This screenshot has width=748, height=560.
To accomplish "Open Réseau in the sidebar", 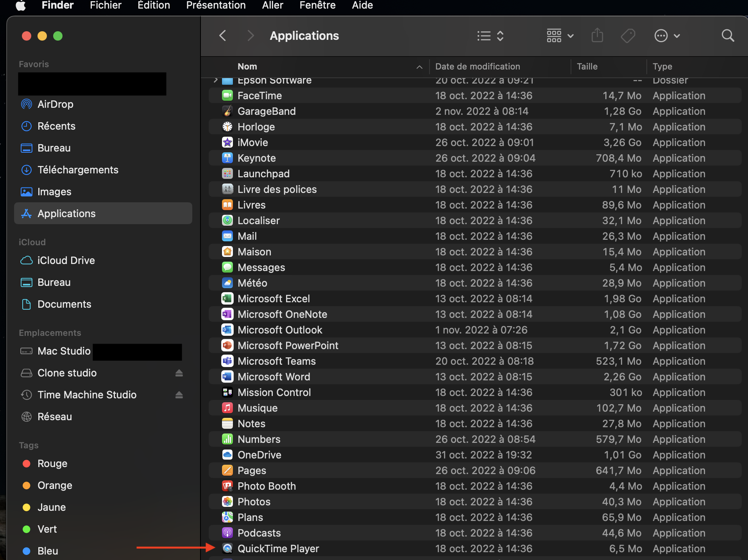I will click(103, 417).
